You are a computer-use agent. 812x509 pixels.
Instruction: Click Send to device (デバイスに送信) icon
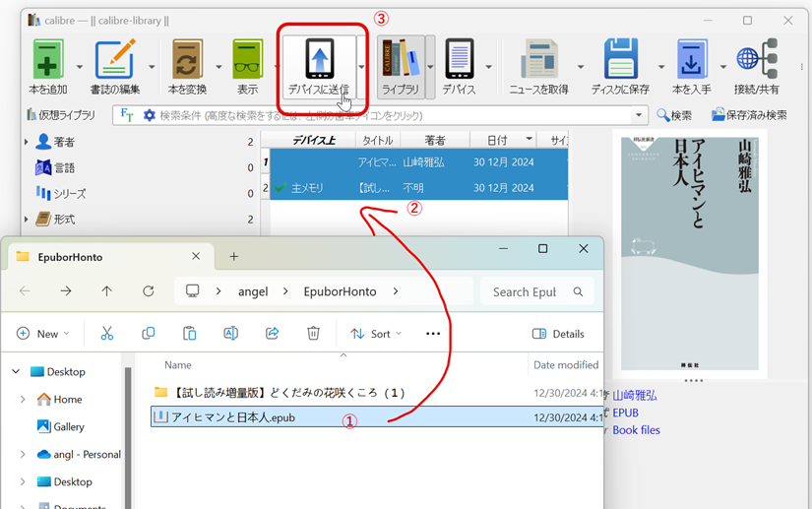click(x=320, y=58)
